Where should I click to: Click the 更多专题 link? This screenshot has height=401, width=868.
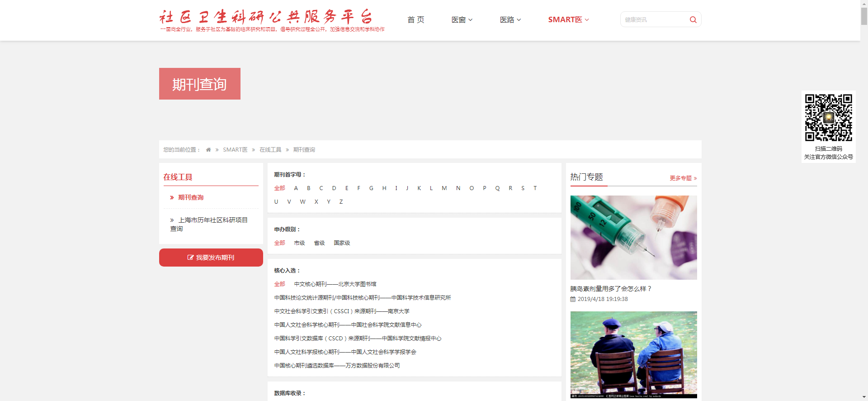(683, 178)
